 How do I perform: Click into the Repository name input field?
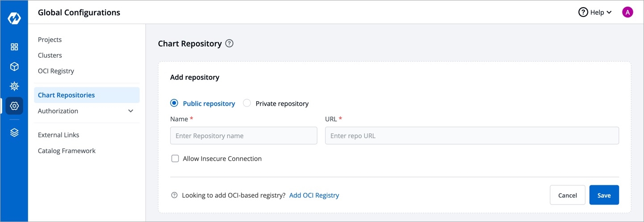[x=243, y=136]
